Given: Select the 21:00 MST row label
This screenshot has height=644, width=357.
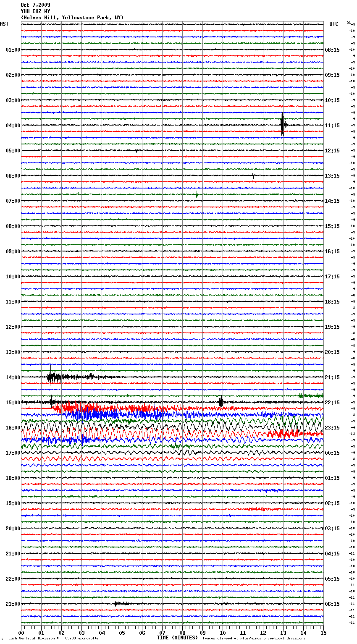Looking at the screenshot, I should click(x=13, y=554).
